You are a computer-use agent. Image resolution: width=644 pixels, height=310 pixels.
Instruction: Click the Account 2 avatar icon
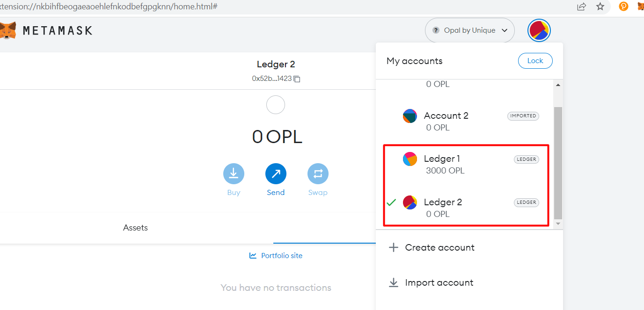tap(410, 116)
